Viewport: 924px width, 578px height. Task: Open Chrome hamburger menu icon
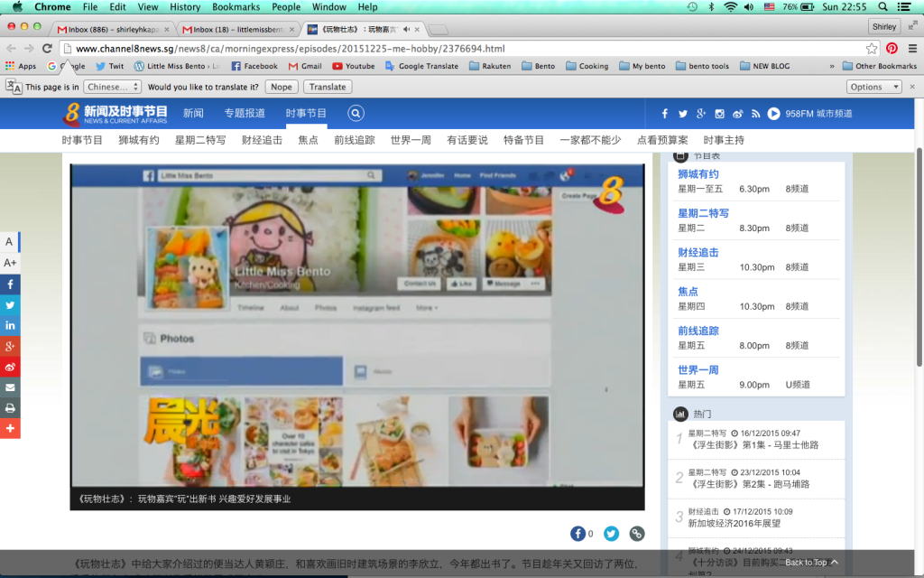coord(912,49)
